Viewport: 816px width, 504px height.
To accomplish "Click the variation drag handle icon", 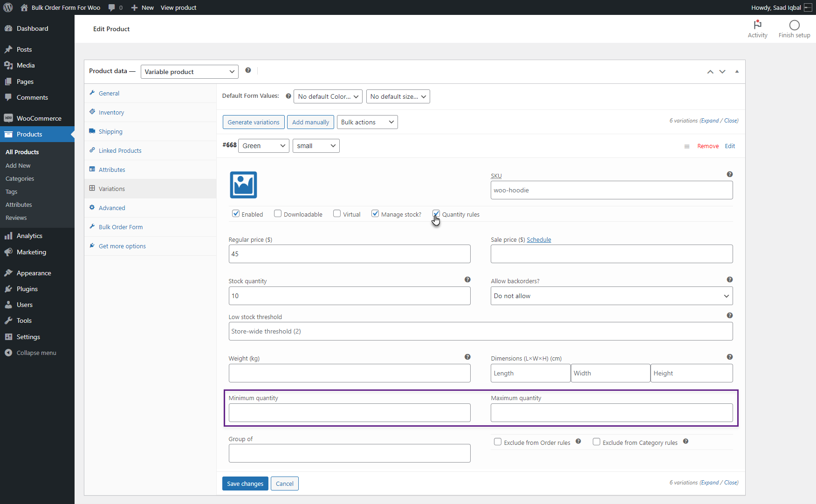I will pos(686,146).
